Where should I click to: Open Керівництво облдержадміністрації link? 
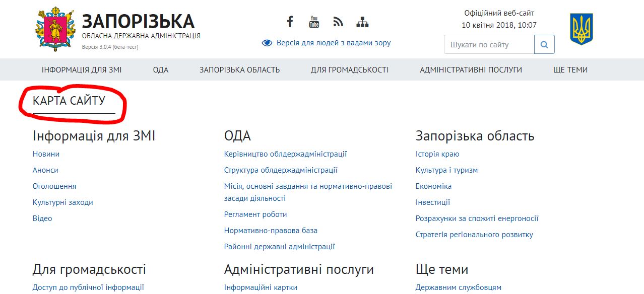tap(285, 154)
